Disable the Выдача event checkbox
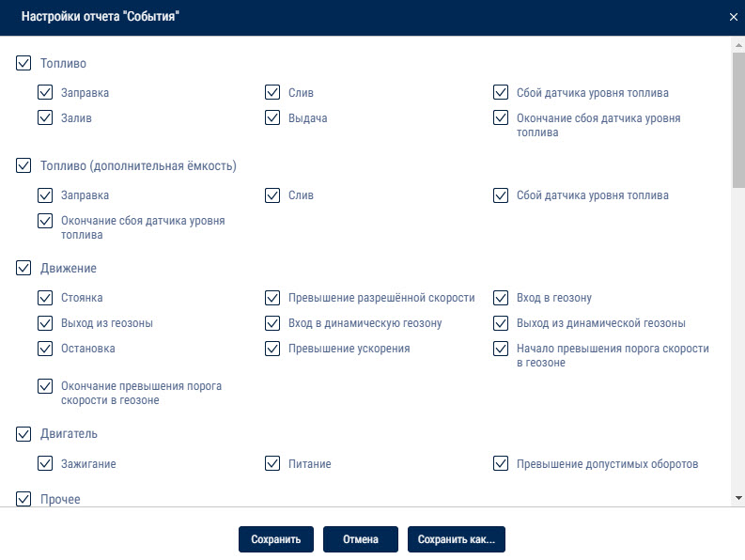This screenshot has height=560, width=745. 272,117
